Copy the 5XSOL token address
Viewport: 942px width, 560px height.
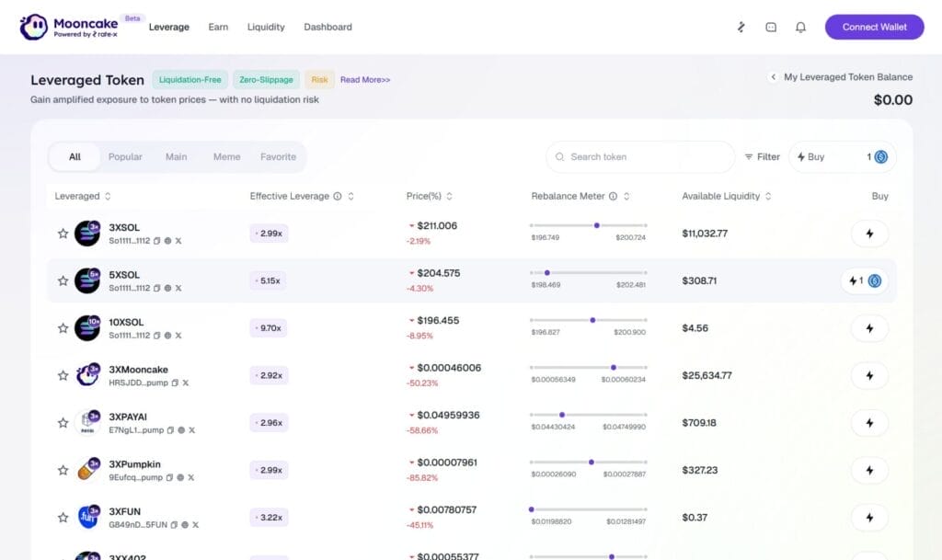click(x=156, y=288)
